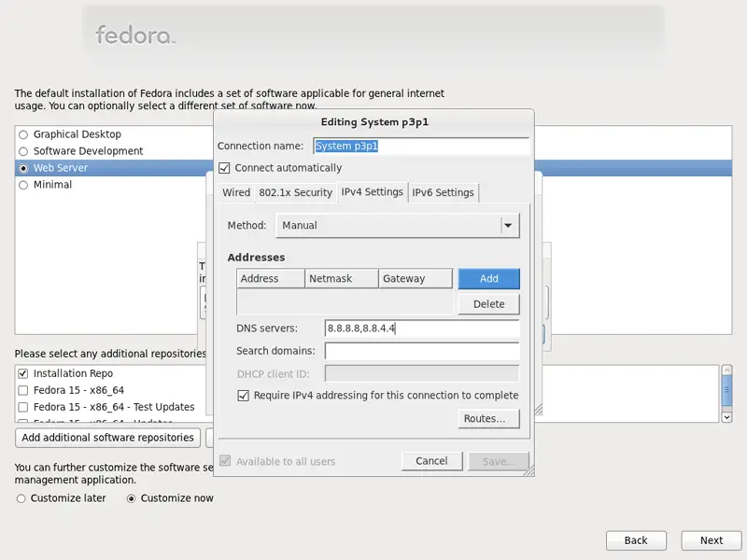Open the Routes... dialog button
This screenshot has height=560, width=747.
coord(488,418)
